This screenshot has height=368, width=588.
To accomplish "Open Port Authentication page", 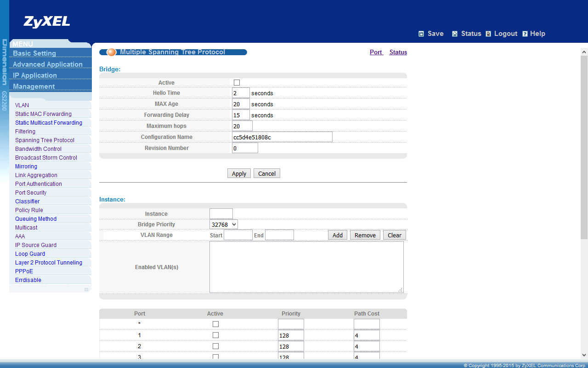I will pyautogui.click(x=39, y=184).
